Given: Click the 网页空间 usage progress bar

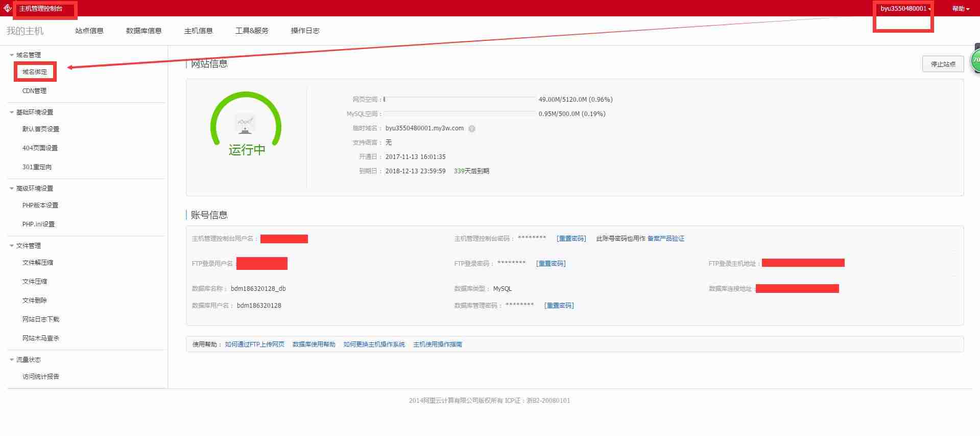Looking at the screenshot, I should 459,99.
